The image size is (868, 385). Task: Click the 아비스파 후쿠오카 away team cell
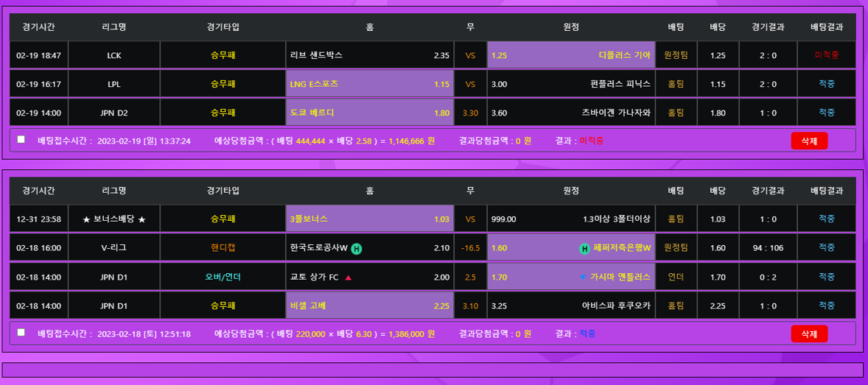pos(570,305)
